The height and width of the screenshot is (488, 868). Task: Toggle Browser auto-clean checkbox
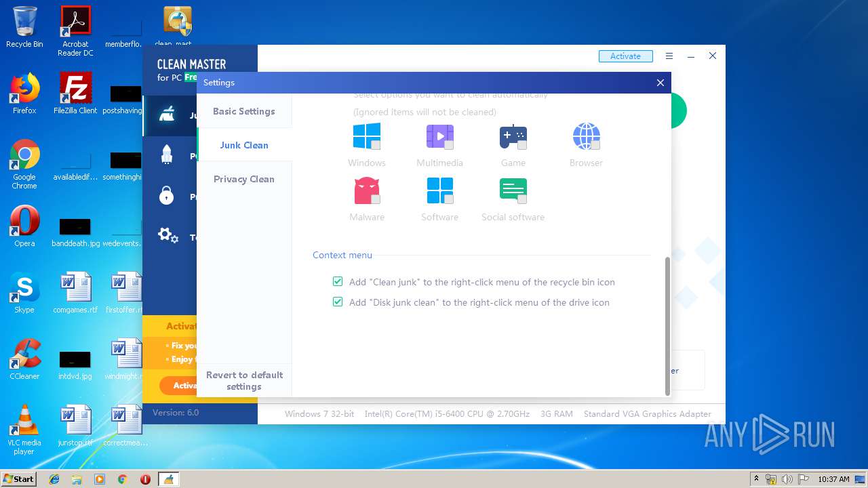pyautogui.click(x=595, y=145)
